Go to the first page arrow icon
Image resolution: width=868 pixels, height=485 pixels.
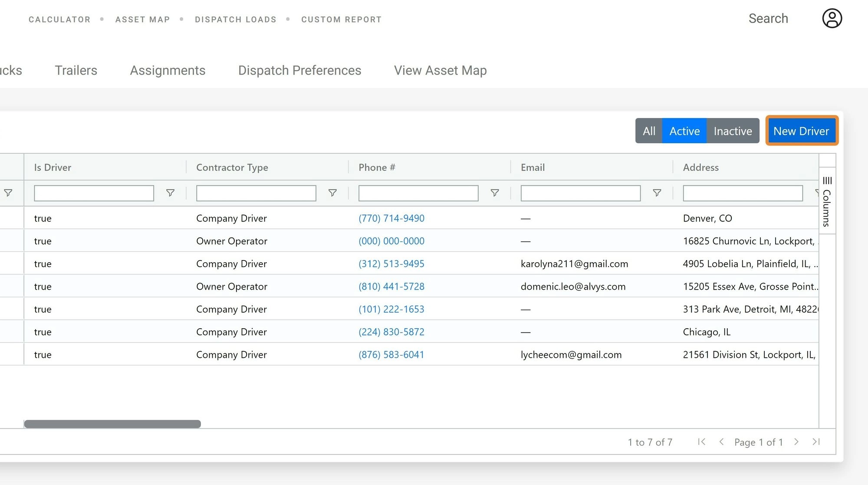click(x=702, y=442)
